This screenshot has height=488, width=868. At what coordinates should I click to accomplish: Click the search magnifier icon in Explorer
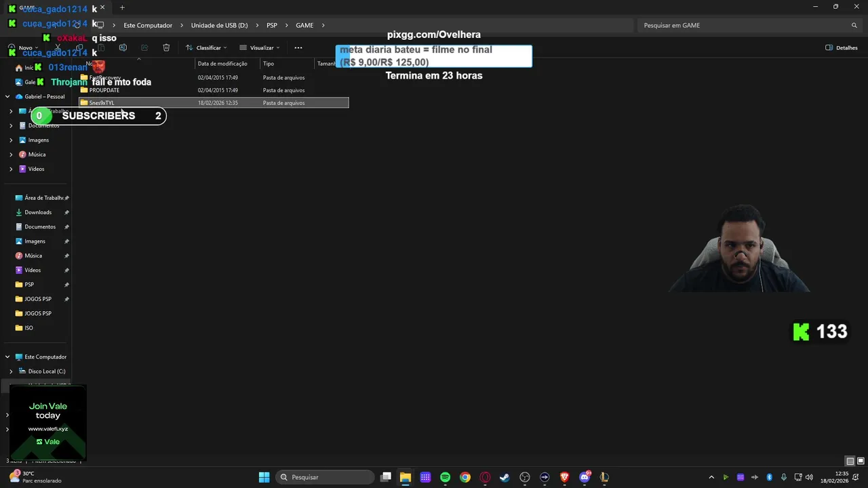(x=854, y=25)
